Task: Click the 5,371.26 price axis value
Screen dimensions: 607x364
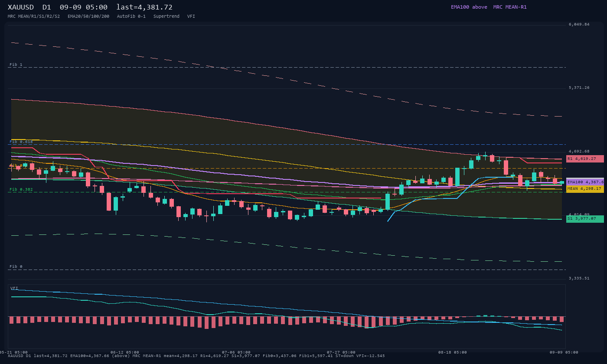Action: pos(579,88)
